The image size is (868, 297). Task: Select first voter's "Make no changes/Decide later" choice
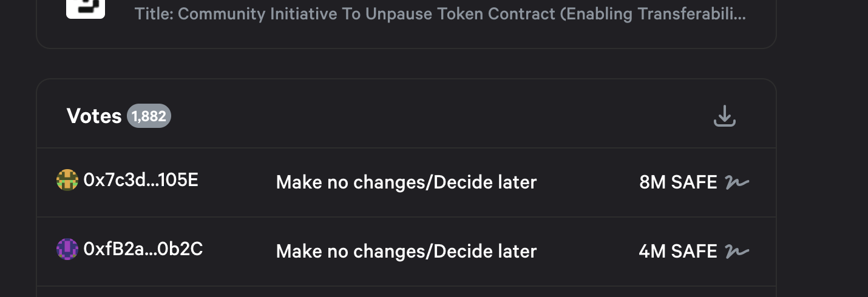pyautogui.click(x=406, y=182)
